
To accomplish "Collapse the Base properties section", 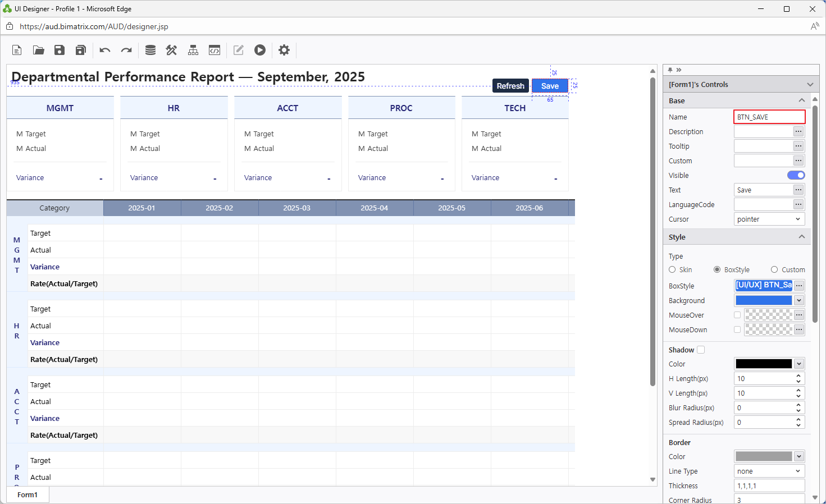I will [801, 100].
